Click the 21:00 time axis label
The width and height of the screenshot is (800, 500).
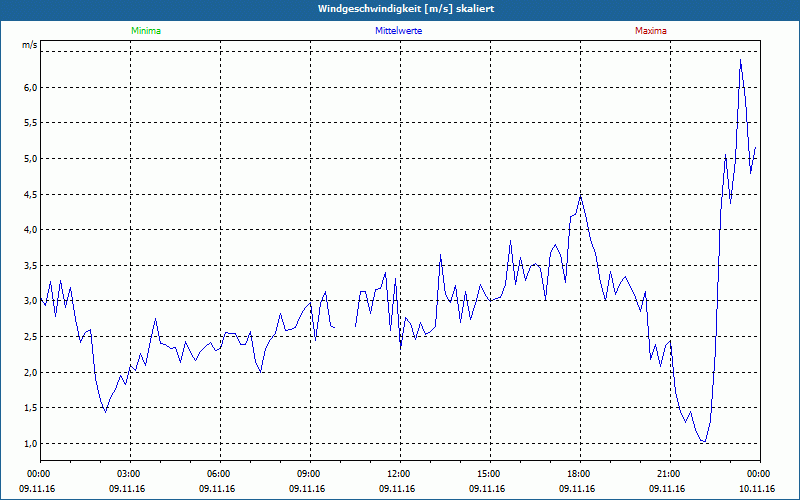670,474
